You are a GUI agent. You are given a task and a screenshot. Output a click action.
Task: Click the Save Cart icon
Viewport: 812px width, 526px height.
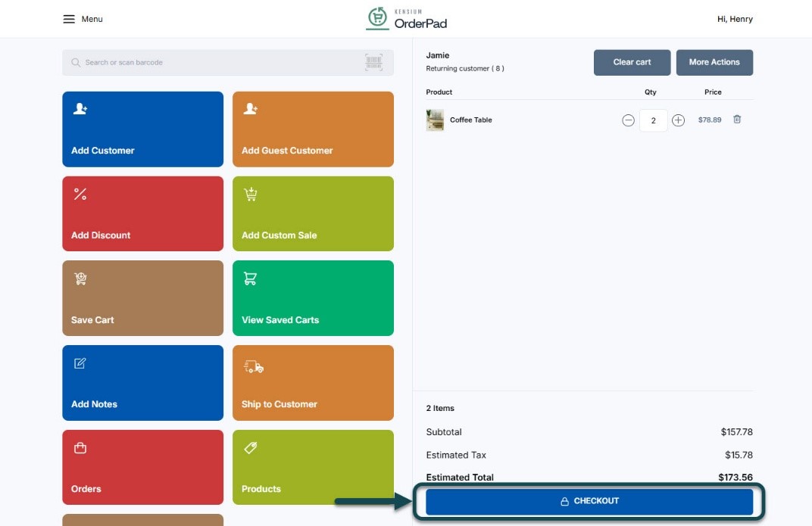click(80, 279)
